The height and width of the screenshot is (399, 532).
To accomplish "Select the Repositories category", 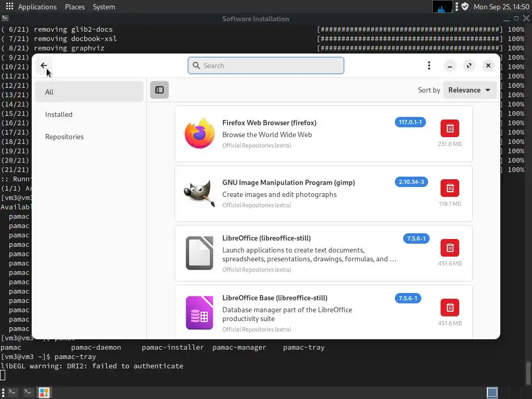I will click(89, 137).
